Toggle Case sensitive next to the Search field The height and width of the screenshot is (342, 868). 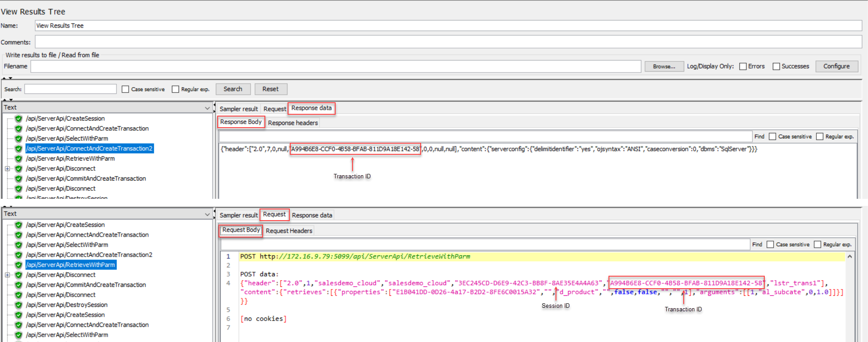point(126,89)
